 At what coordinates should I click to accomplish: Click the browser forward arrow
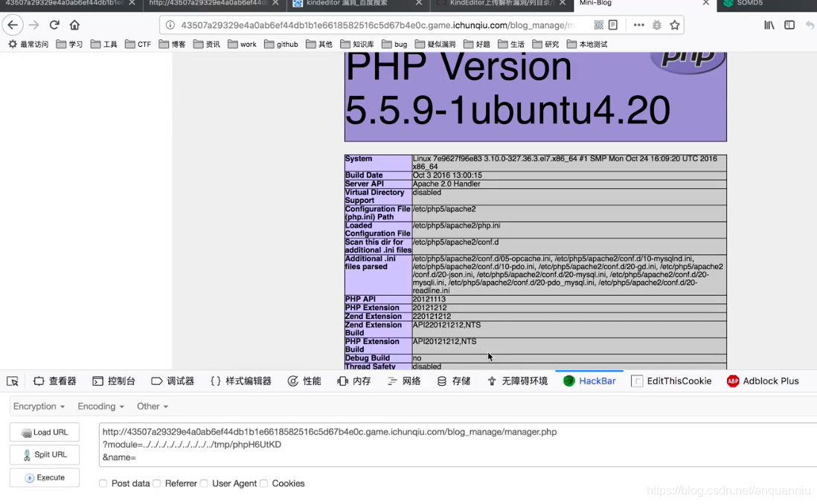coord(34,25)
